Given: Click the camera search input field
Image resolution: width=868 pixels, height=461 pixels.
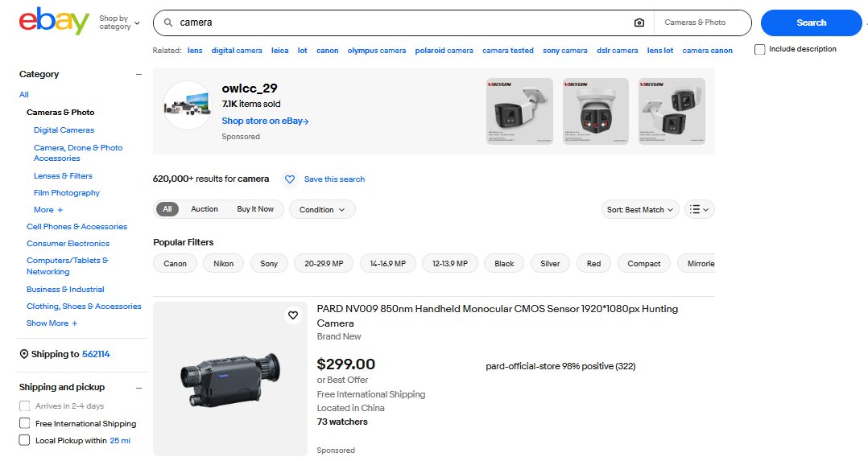Looking at the screenshot, I should point(403,23).
